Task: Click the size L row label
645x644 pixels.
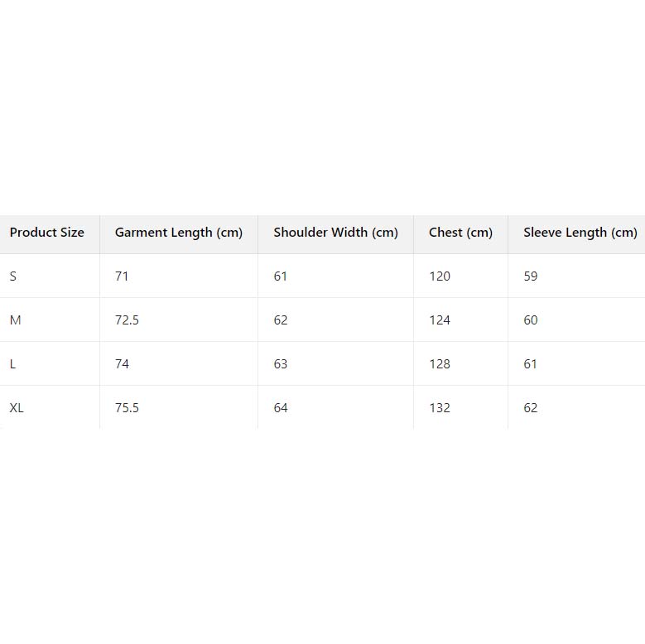Action: [12, 364]
